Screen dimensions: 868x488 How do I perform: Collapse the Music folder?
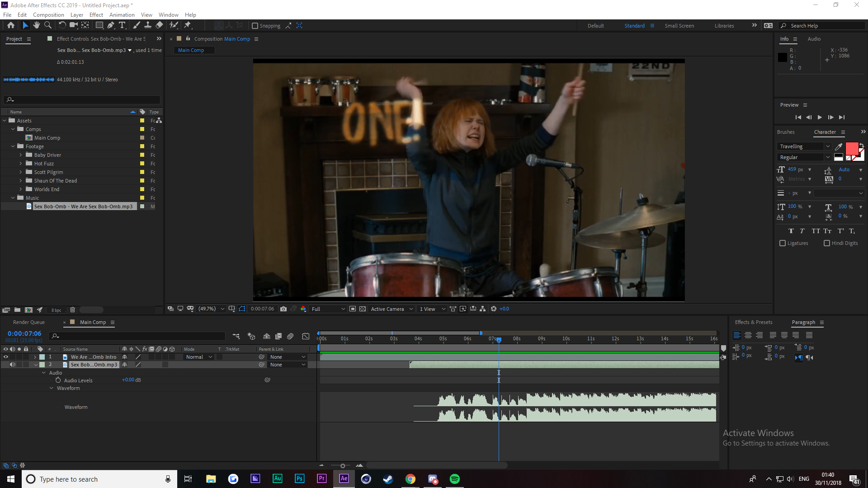(13, 197)
